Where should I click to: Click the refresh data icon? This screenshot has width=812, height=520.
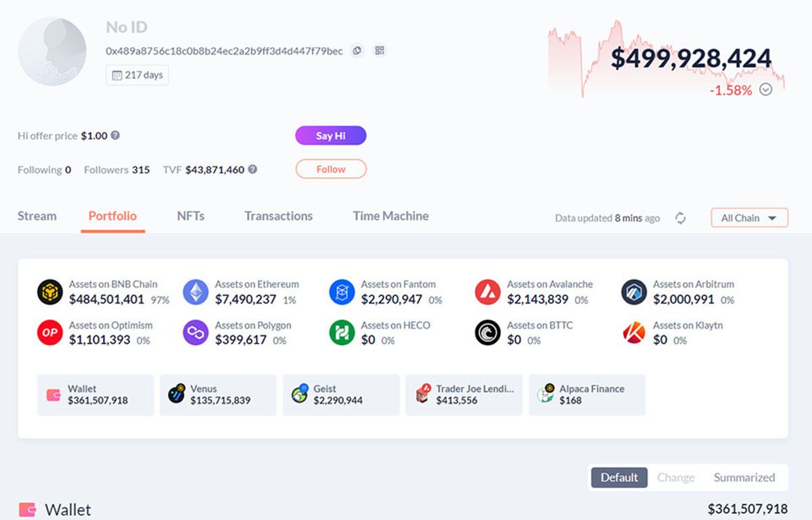681,218
